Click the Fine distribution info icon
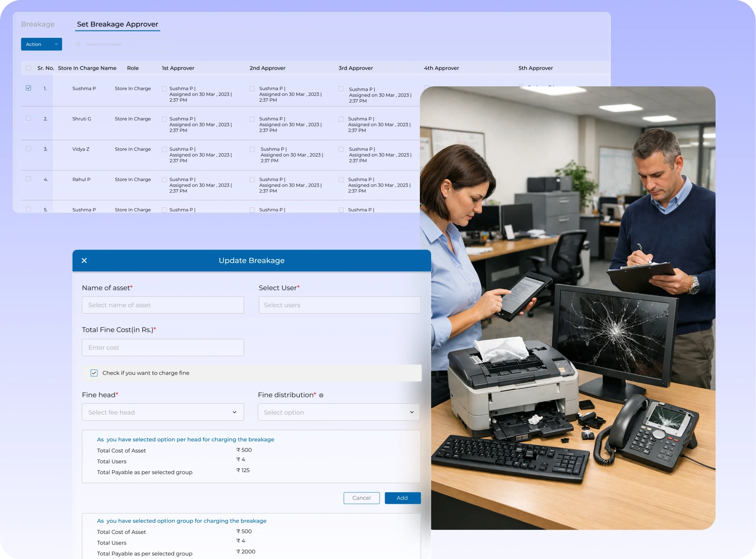Viewport: 756px width, 559px height. (x=321, y=395)
